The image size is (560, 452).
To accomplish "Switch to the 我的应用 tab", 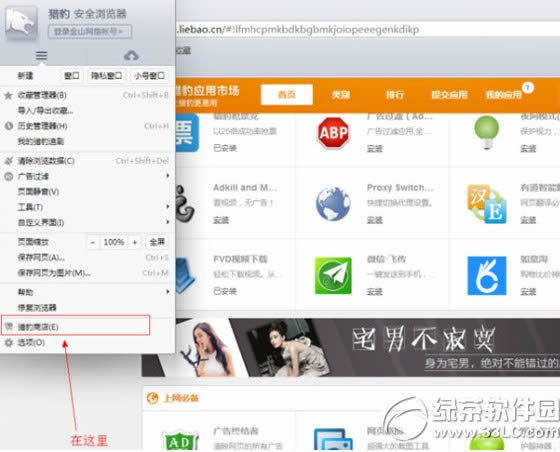I will [504, 95].
